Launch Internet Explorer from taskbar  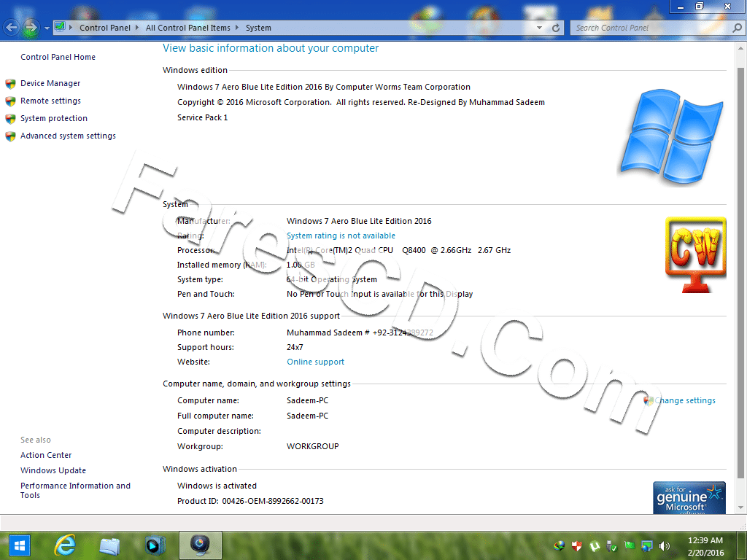point(64,545)
